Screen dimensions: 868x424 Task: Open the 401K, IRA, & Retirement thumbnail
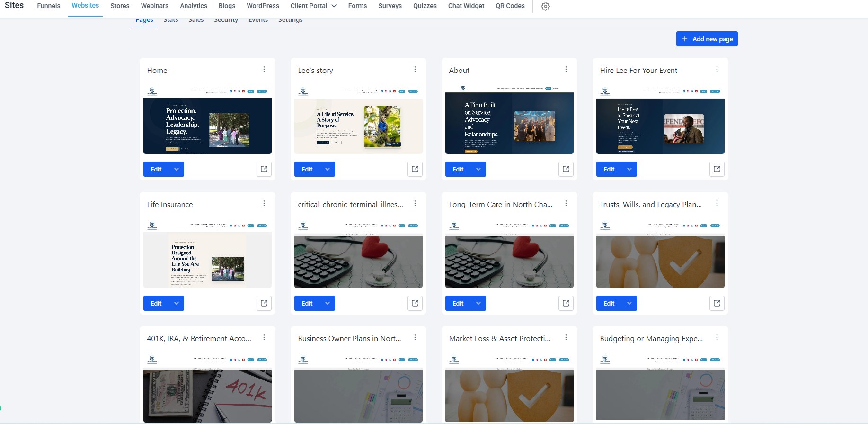pyautogui.click(x=207, y=388)
